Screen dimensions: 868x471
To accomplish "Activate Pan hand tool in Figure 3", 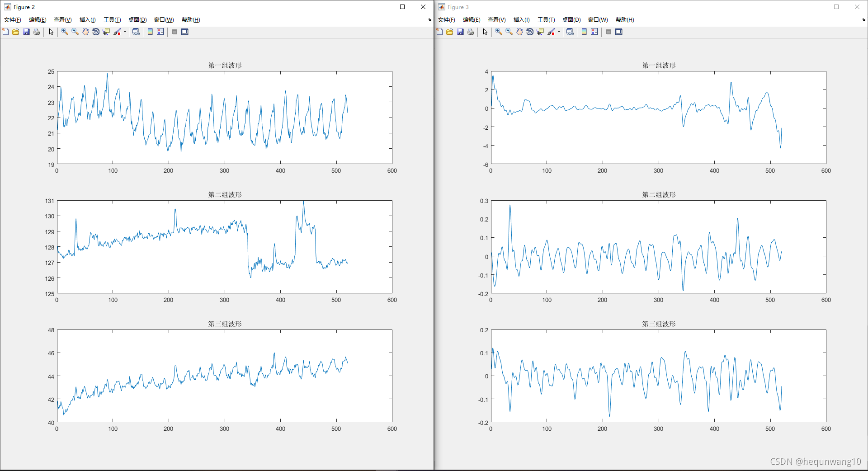I will tap(519, 32).
